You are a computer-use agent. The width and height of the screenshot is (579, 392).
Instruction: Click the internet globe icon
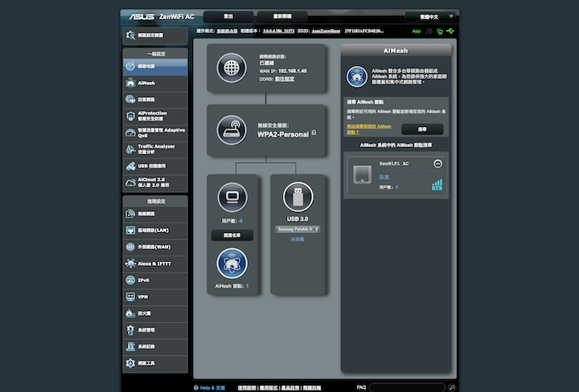(x=232, y=67)
